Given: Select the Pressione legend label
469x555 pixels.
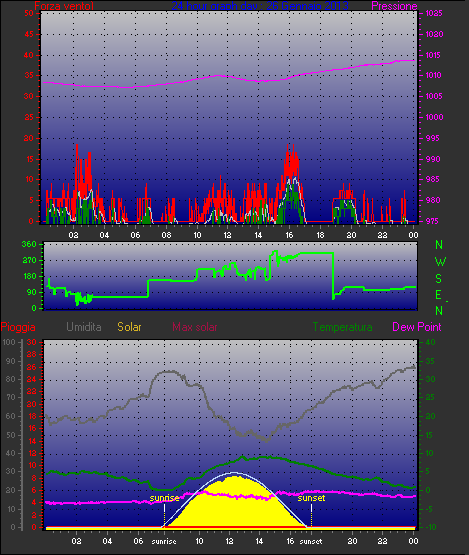Looking at the screenshot, I should 394,6.
